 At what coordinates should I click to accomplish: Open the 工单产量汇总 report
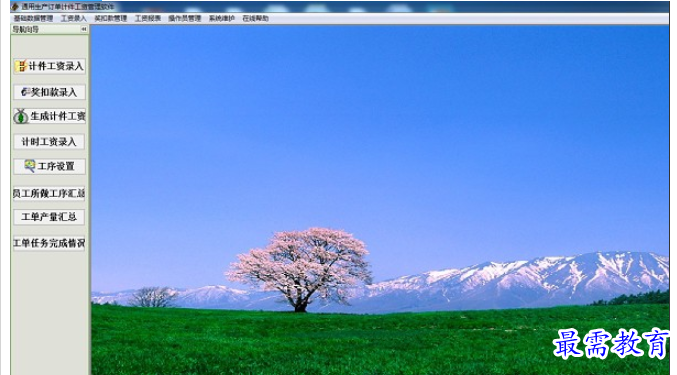[x=49, y=217]
